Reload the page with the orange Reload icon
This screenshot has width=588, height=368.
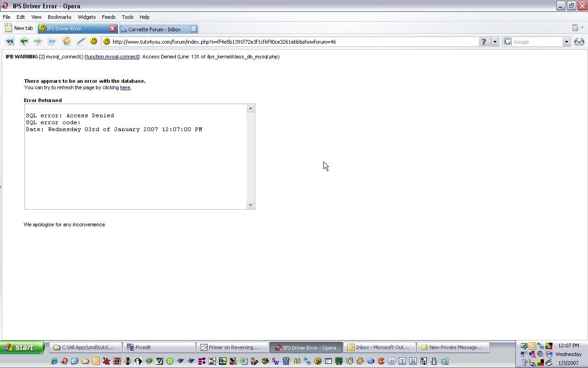click(x=67, y=41)
